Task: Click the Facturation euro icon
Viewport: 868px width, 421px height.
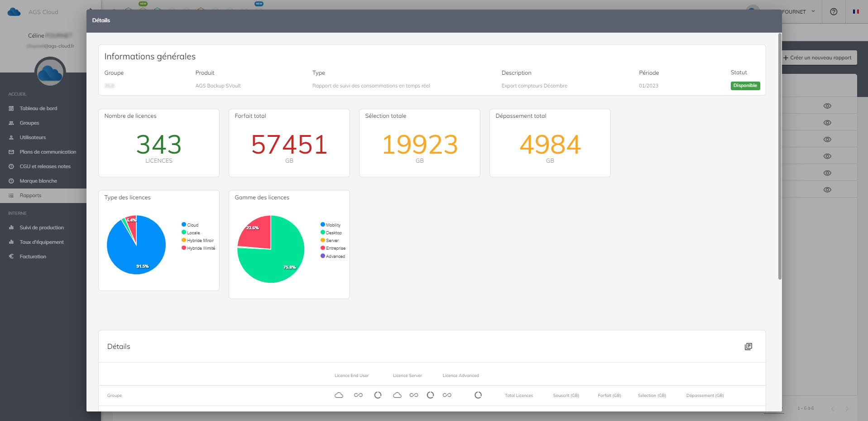Action: click(11, 256)
